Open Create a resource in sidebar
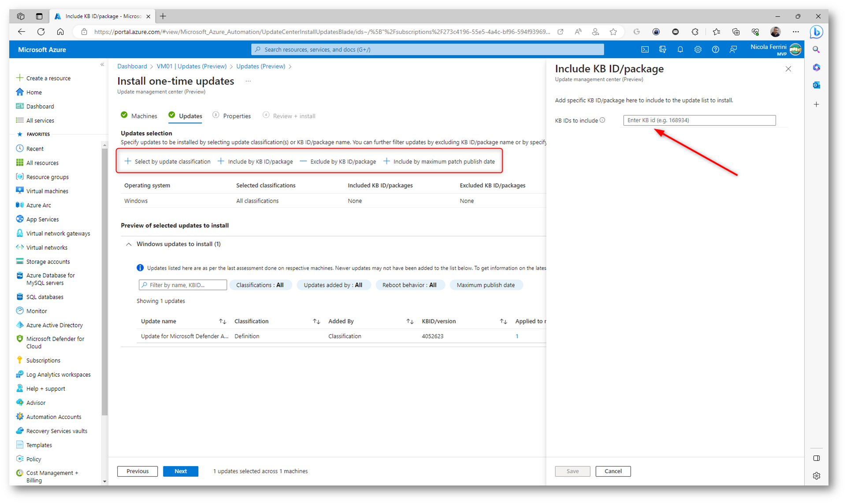This screenshot has height=504, width=847. [x=43, y=78]
